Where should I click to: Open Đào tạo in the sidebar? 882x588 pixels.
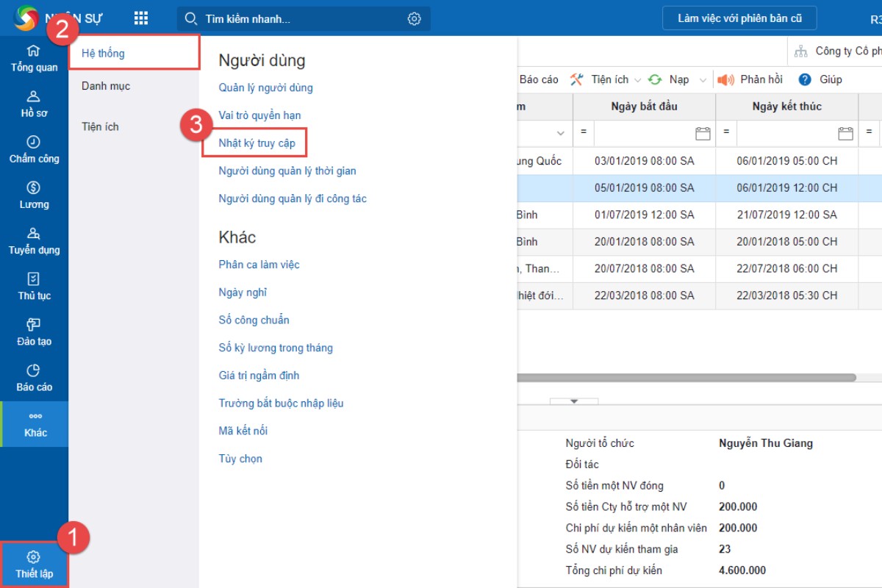pyautogui.click(x=34, y=332)
